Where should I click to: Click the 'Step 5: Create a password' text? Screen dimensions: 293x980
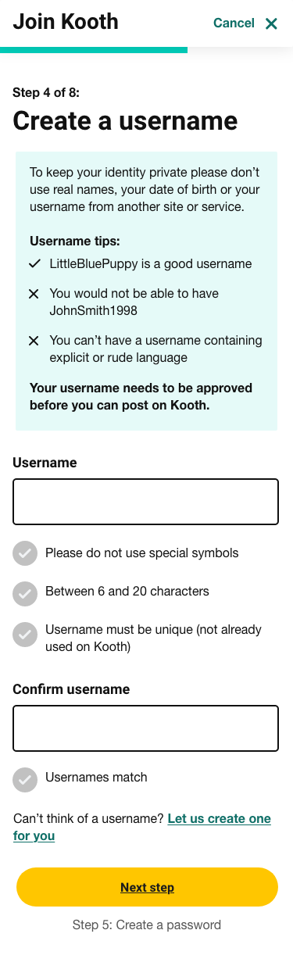click(147, 925)
